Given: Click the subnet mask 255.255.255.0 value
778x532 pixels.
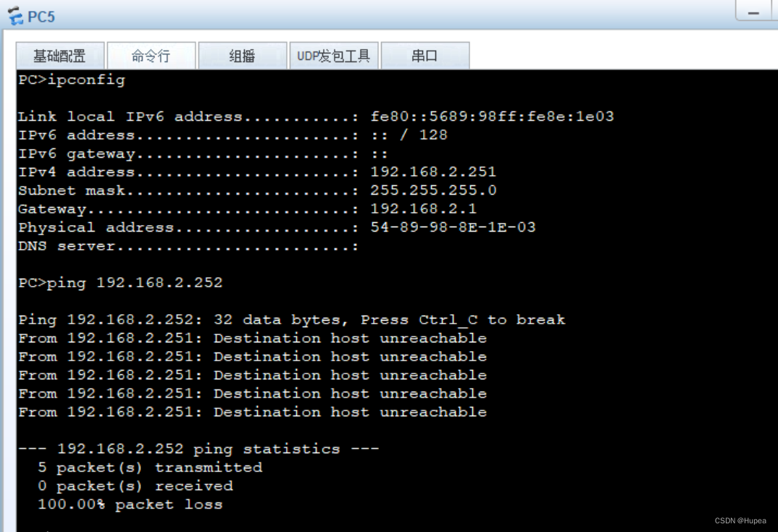Looking at the screenshot, I should [x=433, y=190].
